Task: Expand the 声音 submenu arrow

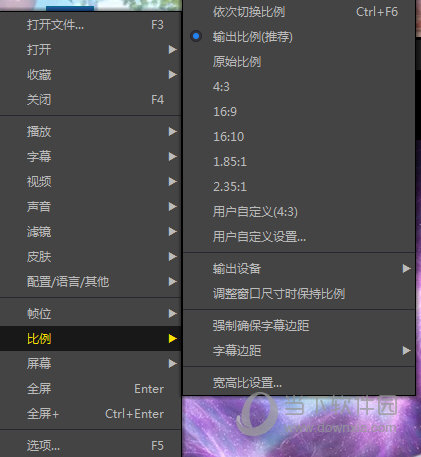Action: [x=172, y=207]
